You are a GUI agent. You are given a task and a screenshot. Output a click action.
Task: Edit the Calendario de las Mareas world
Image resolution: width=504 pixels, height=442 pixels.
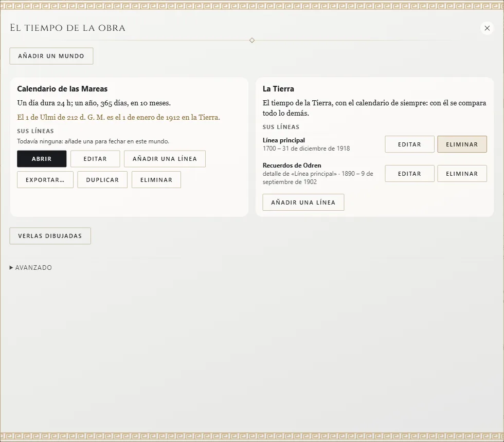pos(95,159)
